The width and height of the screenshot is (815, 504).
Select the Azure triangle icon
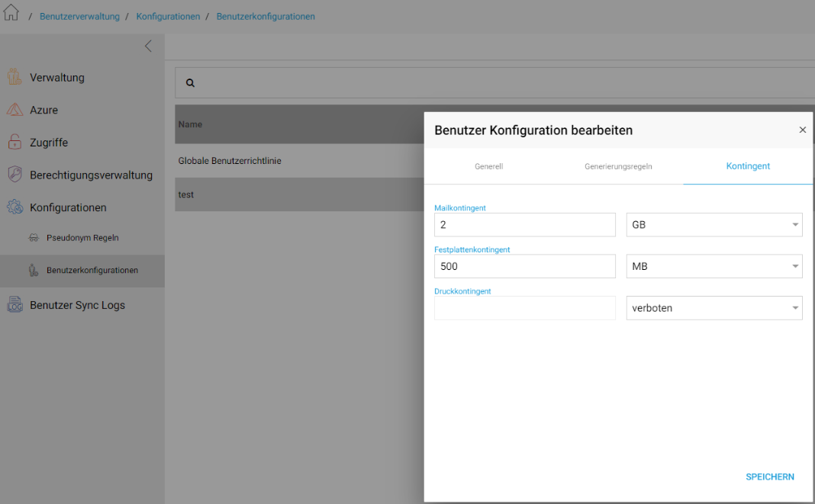pyautogui.click(x=14, y=110)
